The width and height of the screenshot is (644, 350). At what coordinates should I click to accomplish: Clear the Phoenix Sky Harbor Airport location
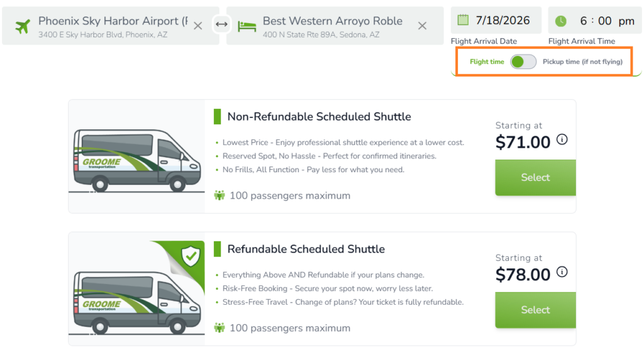pos(198,26)
